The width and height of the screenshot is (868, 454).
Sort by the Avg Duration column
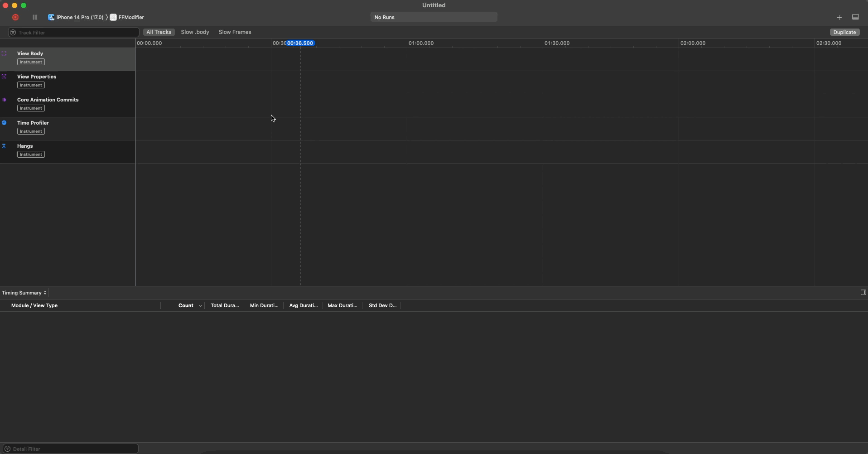pyautogui.click(x=304, y=306)
